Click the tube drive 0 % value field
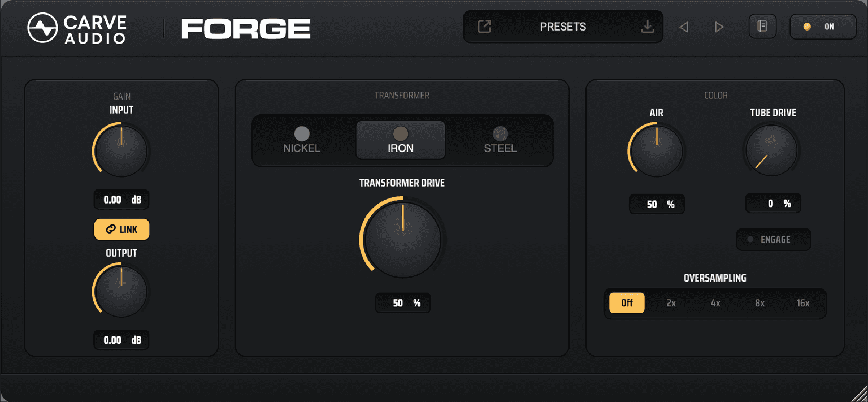The image size is (868, 402). tap(773, 204)
